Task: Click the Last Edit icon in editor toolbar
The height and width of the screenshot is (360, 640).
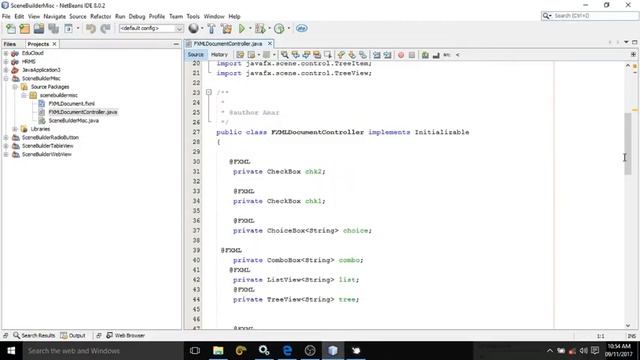Action: click(x=240, y=55)
